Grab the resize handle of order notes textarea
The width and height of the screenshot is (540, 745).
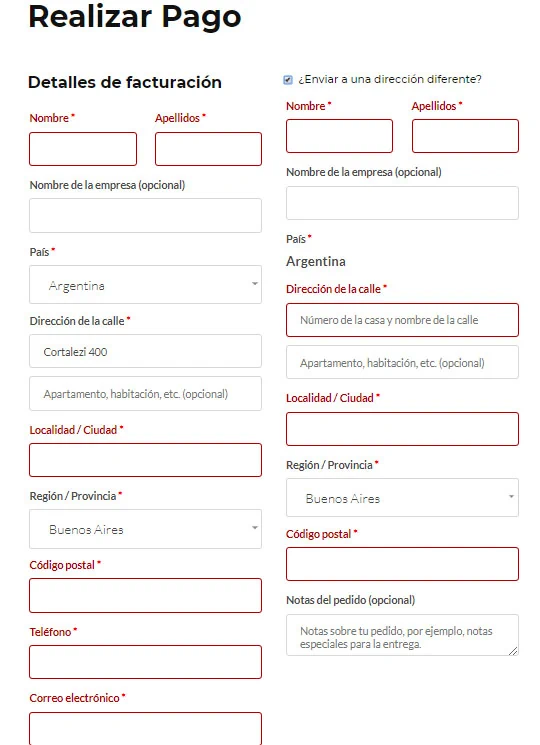point(513,651)
